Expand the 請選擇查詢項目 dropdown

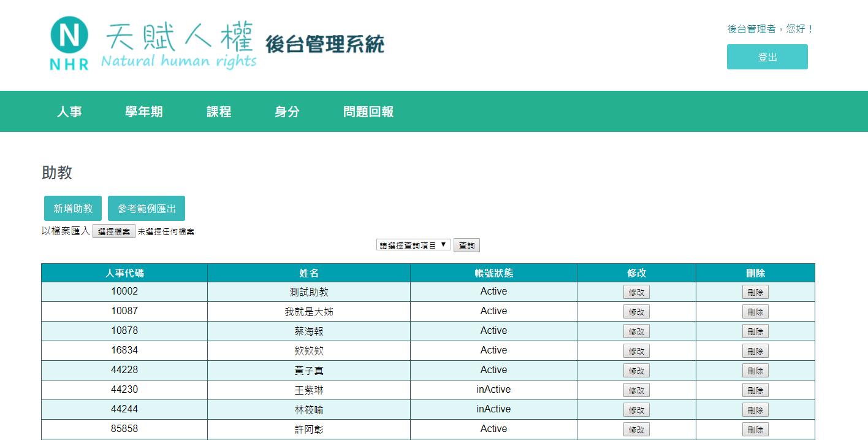[x=414, y=245]
